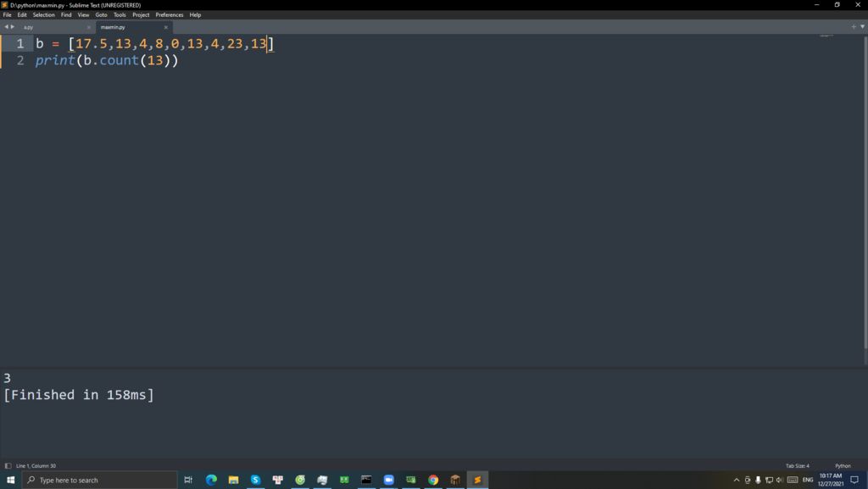Open the View menu
The height and width of the screenshot is (489, 868).
pos(83,15)
